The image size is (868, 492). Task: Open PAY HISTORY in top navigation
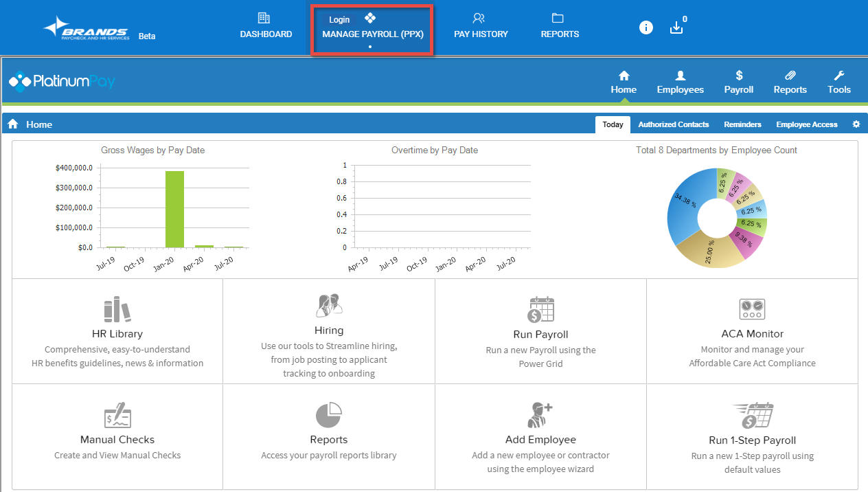[481, 34]
